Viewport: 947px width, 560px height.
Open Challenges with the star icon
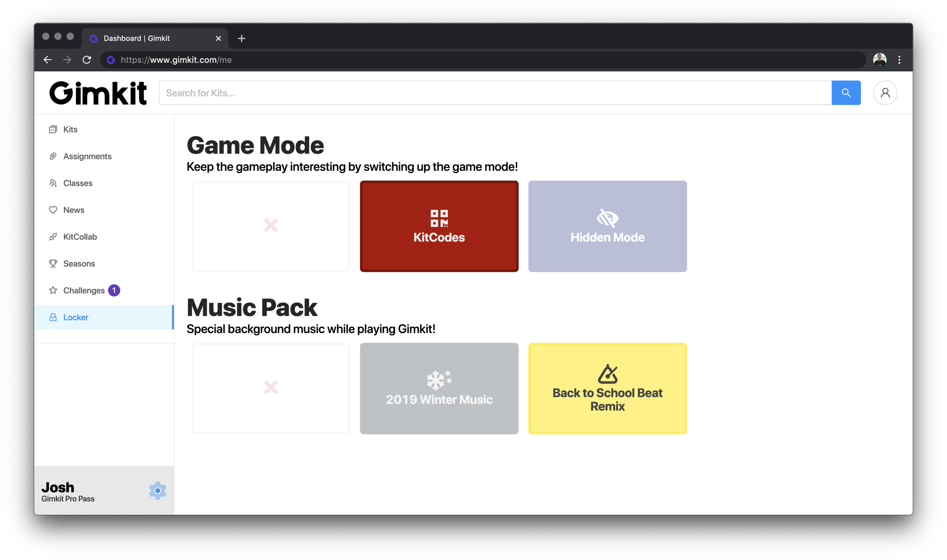coord(53,290)
